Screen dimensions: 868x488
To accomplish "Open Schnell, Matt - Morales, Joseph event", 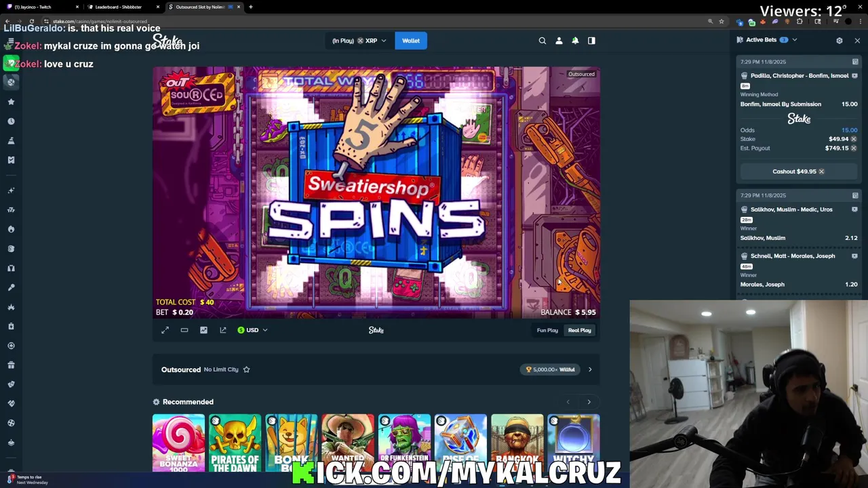I will (x=793, y=256).
